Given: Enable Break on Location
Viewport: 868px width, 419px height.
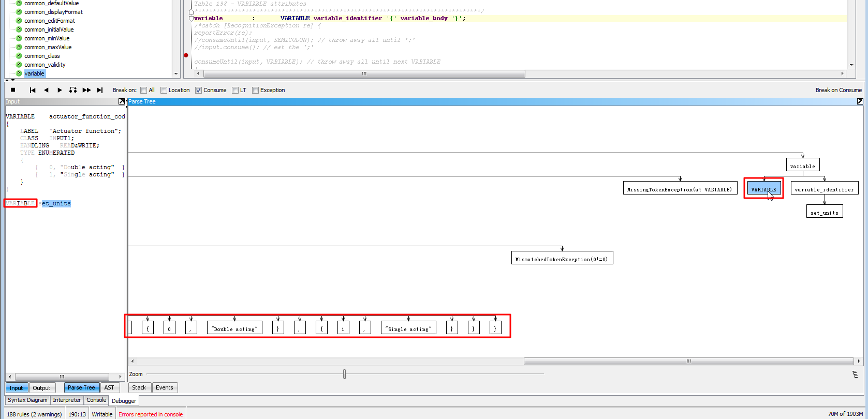Looking at the screenshot, I should 164,90.
